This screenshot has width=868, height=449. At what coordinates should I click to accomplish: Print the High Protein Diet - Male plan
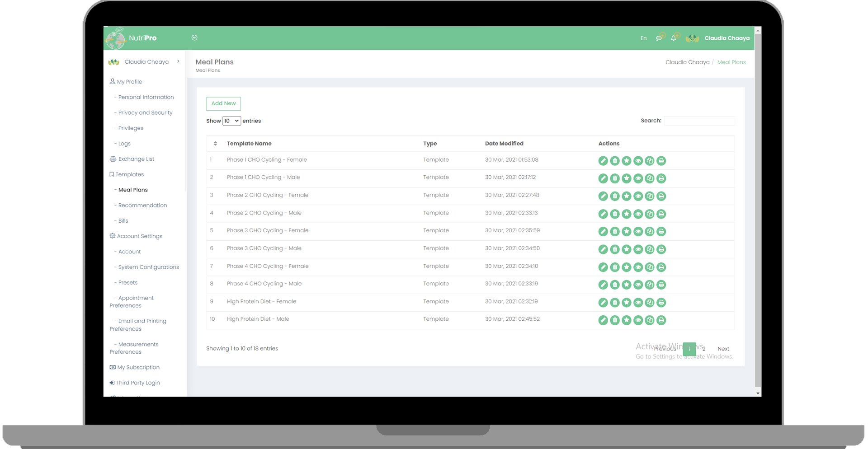(661, 320)
